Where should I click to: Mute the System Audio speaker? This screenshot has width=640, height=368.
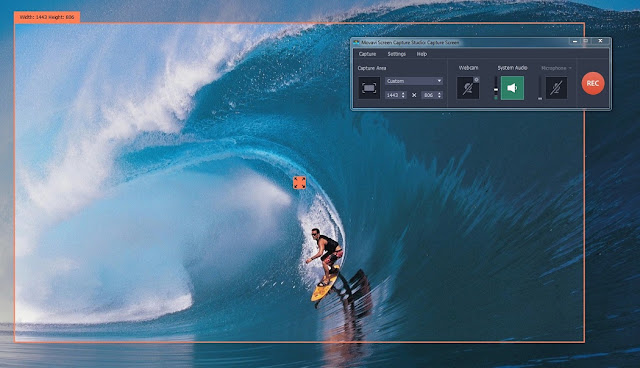coord(512,88)
